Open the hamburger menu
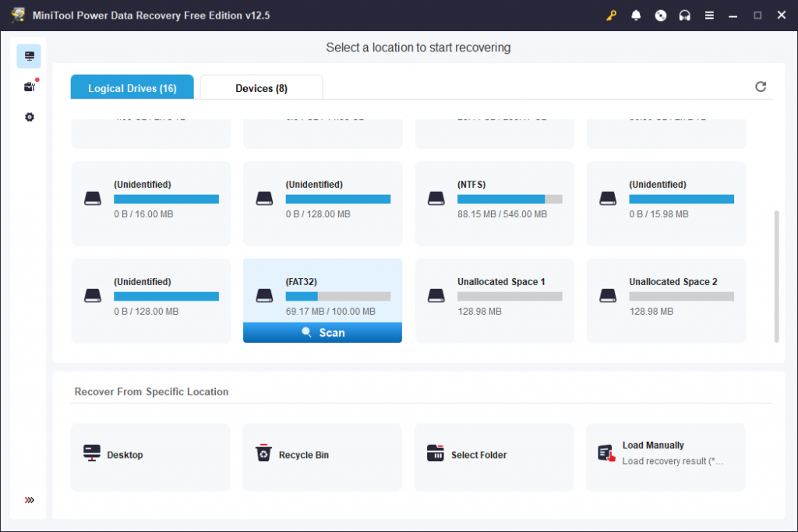 pyautogui.click(x=709, y=15)
